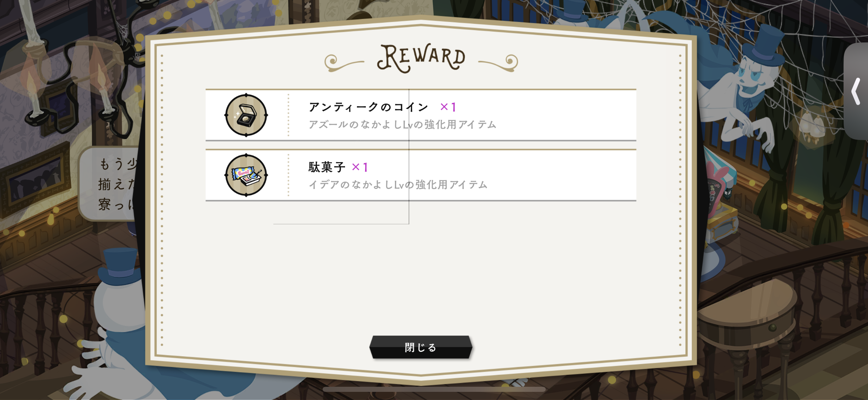Click the REWARD title heading
This screenshot has height=400, width=868.
(x=421, y=58)
